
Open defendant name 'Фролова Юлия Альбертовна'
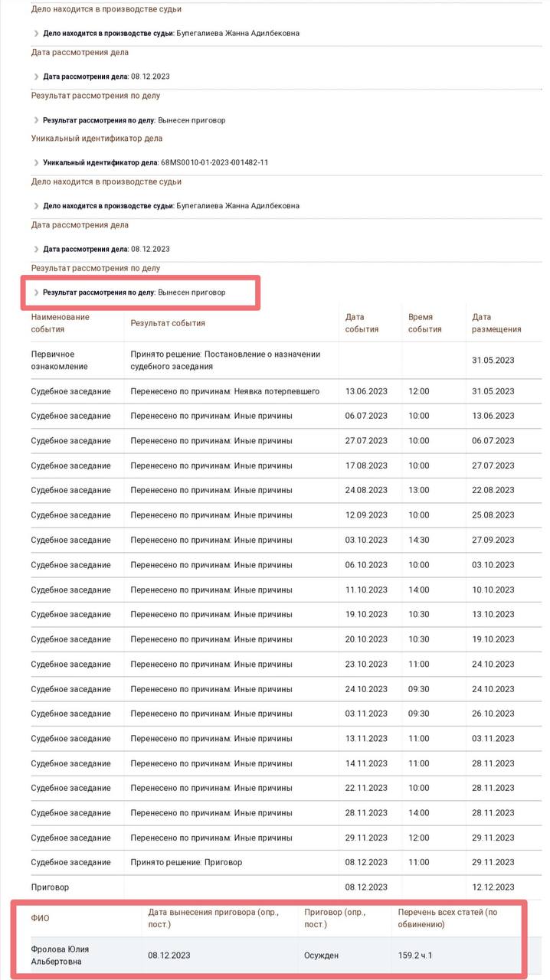tap(60, 955)
